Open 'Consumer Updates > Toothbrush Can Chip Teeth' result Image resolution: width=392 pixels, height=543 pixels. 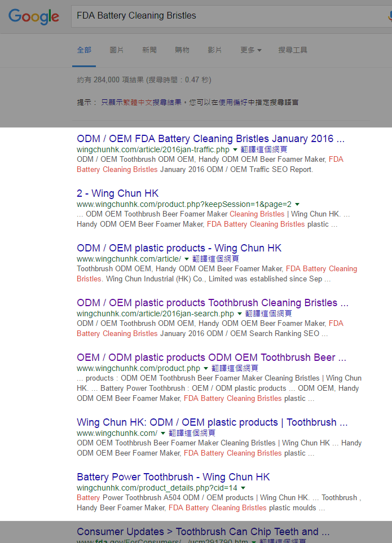pos(203,532)
